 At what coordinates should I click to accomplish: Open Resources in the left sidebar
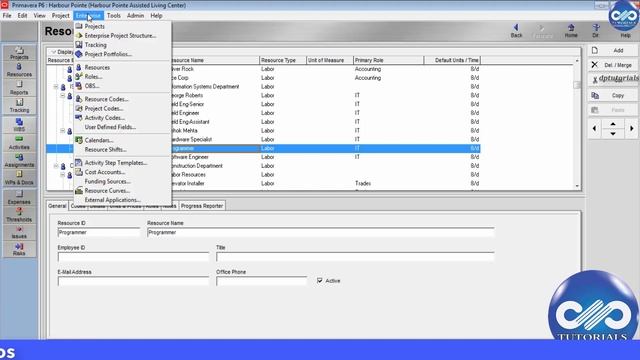(x=19, y=70)
